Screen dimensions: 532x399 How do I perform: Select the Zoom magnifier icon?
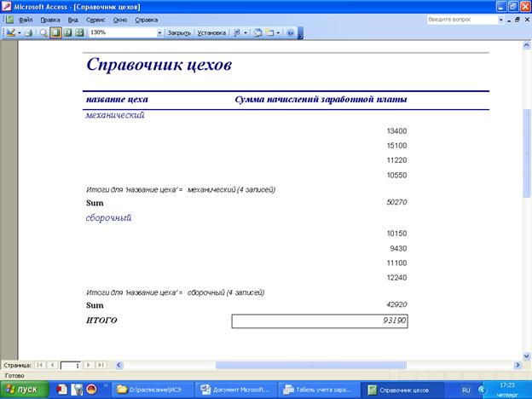43,33
